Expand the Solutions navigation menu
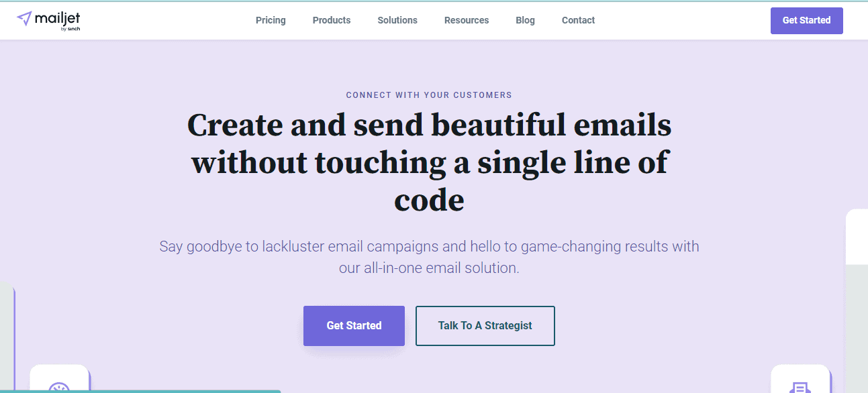The height and width of the screenshot is (393, 868). click(x=397, y=20)
